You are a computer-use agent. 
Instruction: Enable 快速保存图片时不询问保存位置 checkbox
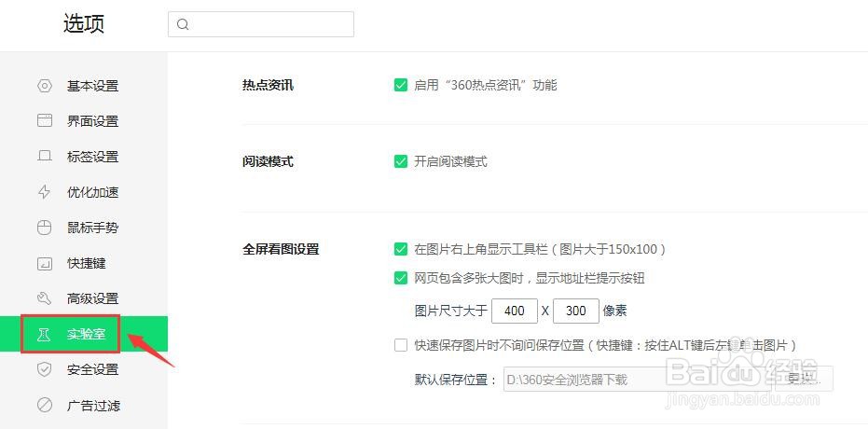[x=401, y=345]
